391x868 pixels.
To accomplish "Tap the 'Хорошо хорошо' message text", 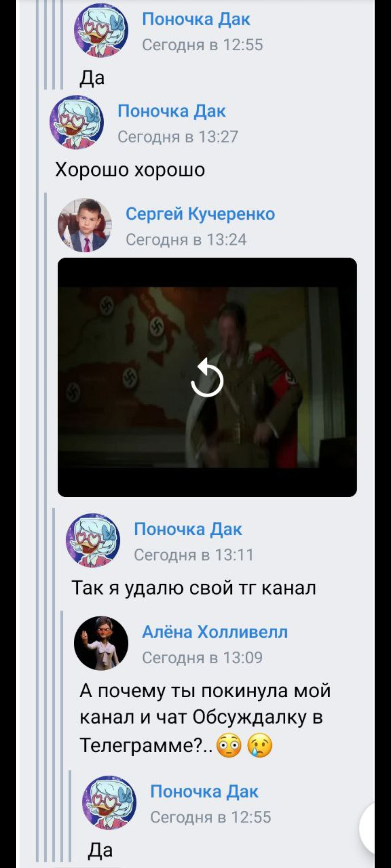I will click(x=130, y=169).
